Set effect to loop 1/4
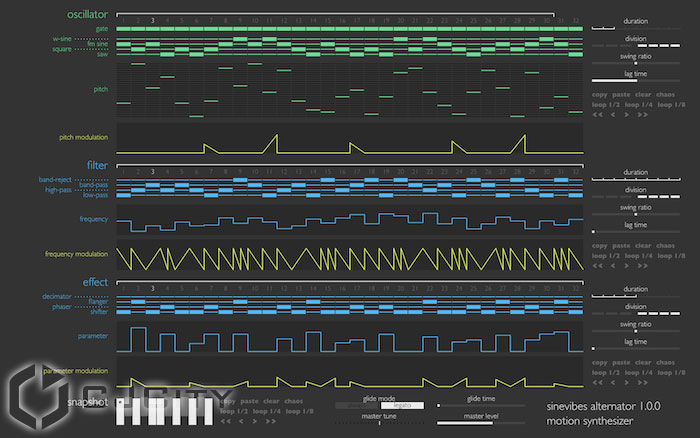700x438 pixels. pyautogui.click(x=638, y=373)
